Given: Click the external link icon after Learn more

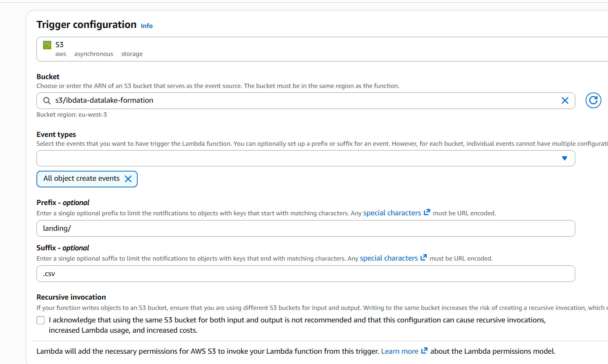Looking at the screenshot, I should 424,350.
